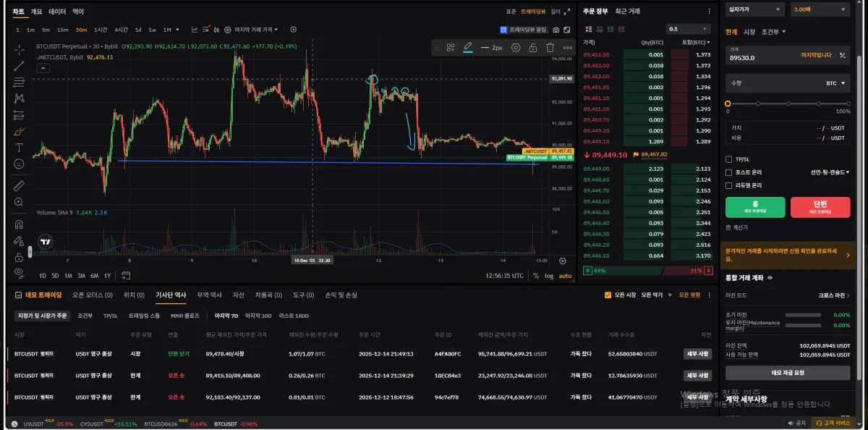
Task: Enable the 리듀얼 온리 checkbox
Action: click(729, 185)
